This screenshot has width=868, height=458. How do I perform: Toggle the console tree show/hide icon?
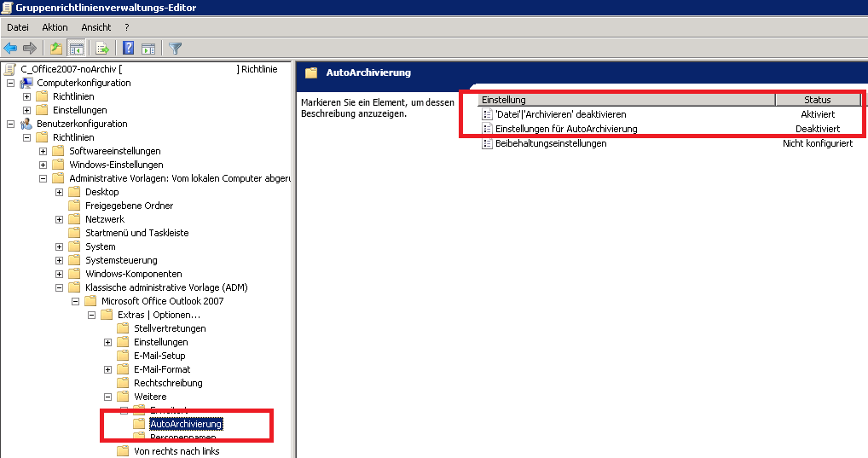76,48
